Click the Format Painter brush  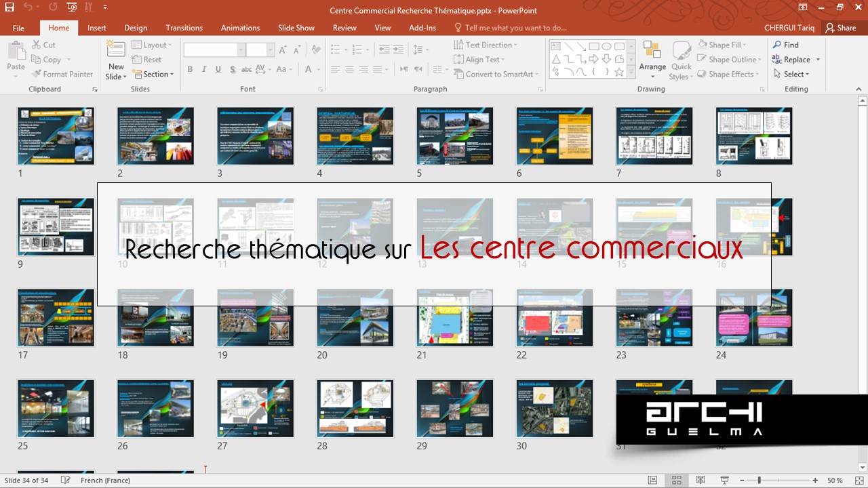(37, 75)
